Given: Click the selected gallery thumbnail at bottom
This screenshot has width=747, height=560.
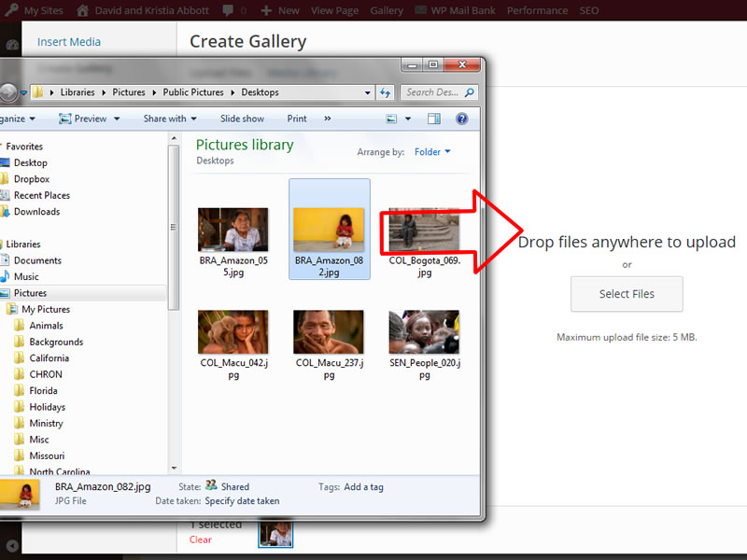Looking at the screenshot, I should (275, 534).
